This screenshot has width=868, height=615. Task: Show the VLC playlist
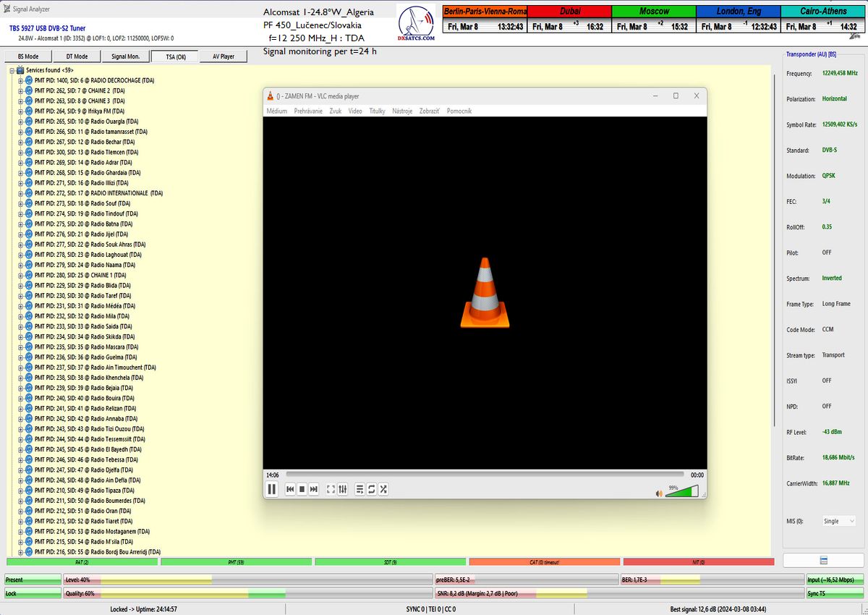[359, 489]
